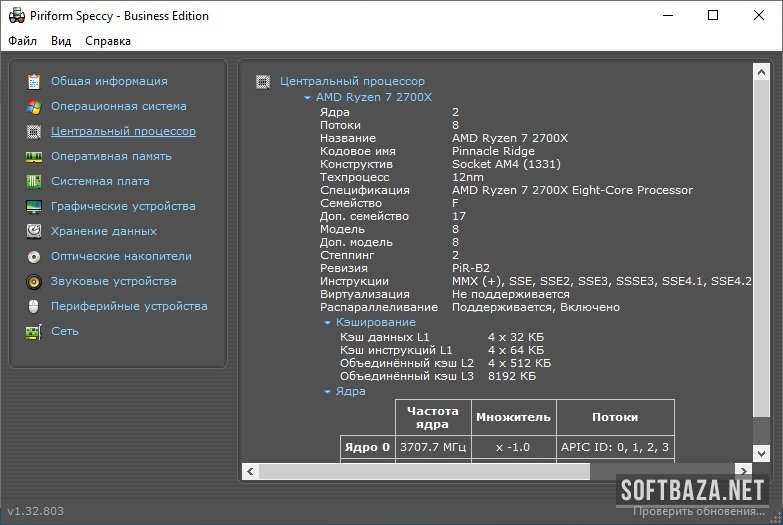The image size is (783, 525).
Task: Click the Графические устройства monitor icon
Action: click(34, 206)
